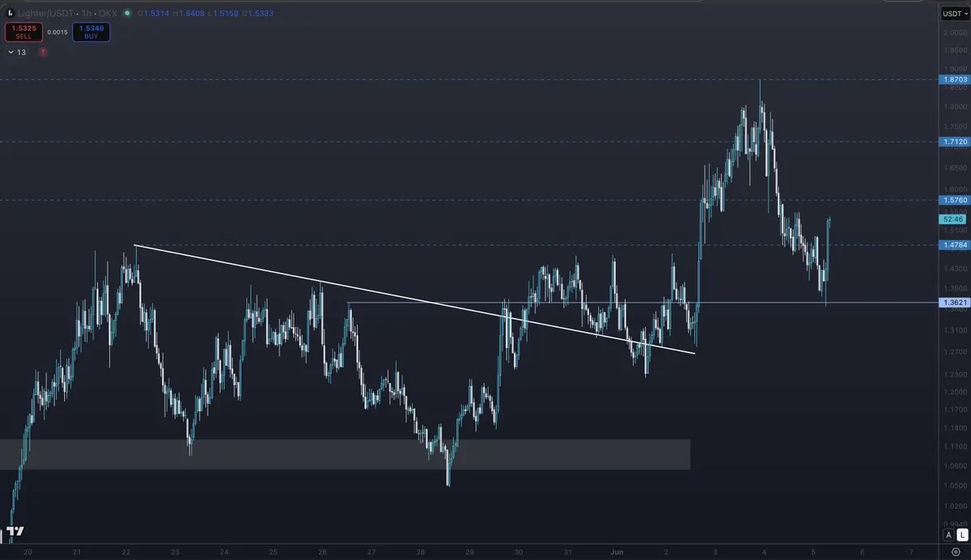Viewport: 971px width, 560px height.
Task: Click the Jun label on the time axis
Action: [616, 552]
